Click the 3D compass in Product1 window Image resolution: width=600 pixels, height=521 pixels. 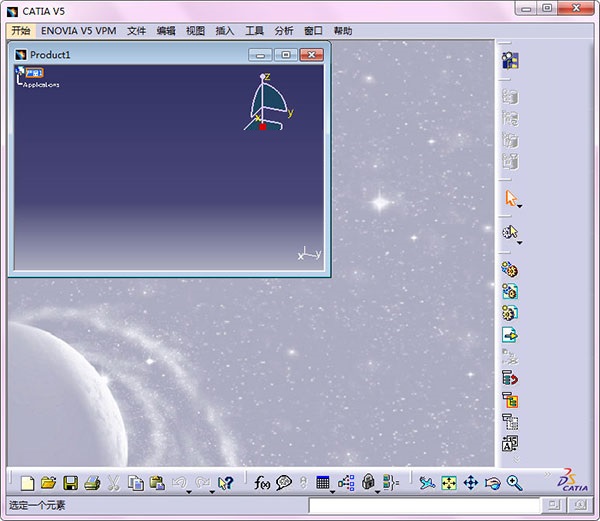269,102
